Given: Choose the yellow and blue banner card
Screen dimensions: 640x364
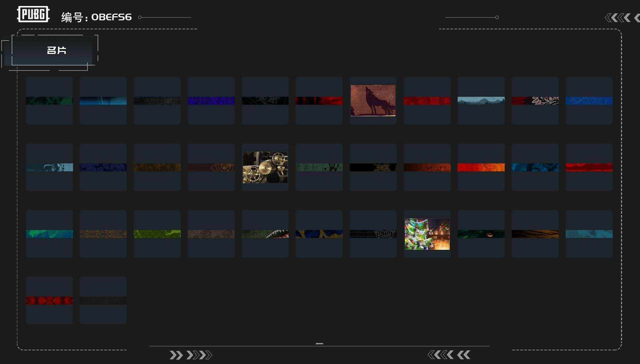Looking at the screenshot, I should click(319, 234).
